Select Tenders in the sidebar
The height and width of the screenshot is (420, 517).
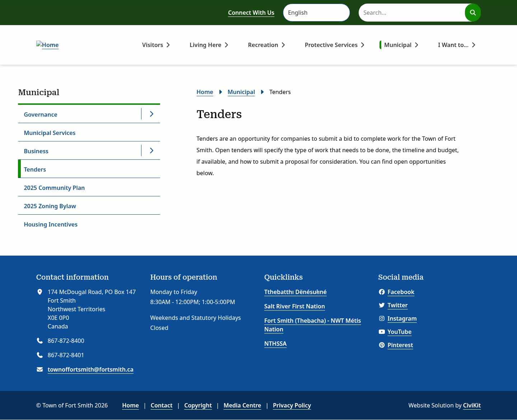(35, 169)
